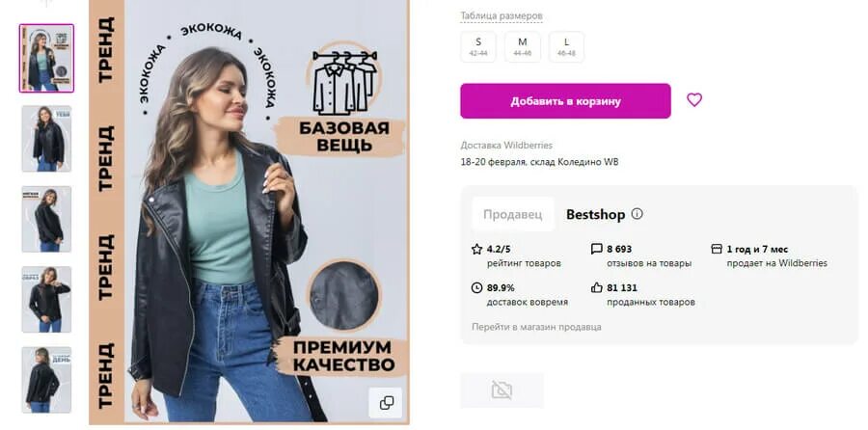Viewport: 868px width, 430px height.
Task: Click the store icon beside 1 год и 7 мес
Action: (x=717, y=249)
